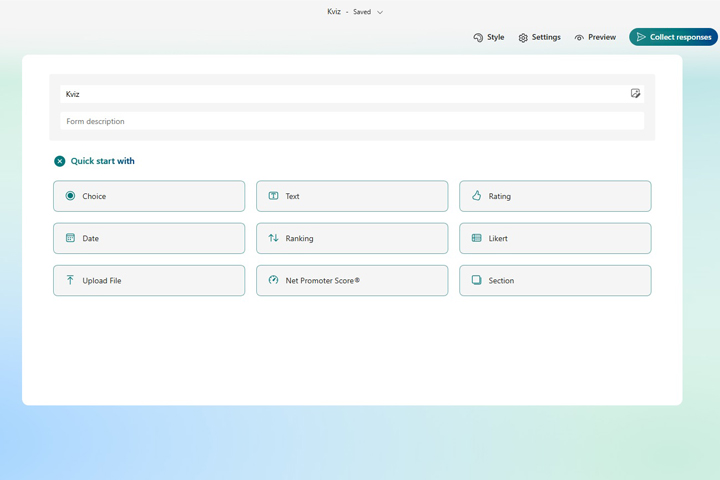Screen dimensions: 720x480
Task: Open the form Settings
Action: pos(538,37)
